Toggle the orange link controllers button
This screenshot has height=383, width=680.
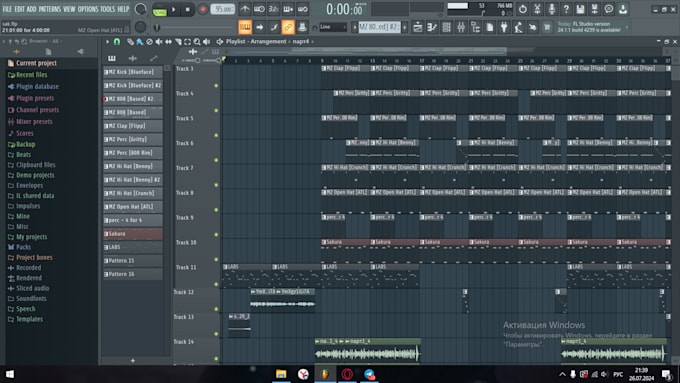[288, 27]
